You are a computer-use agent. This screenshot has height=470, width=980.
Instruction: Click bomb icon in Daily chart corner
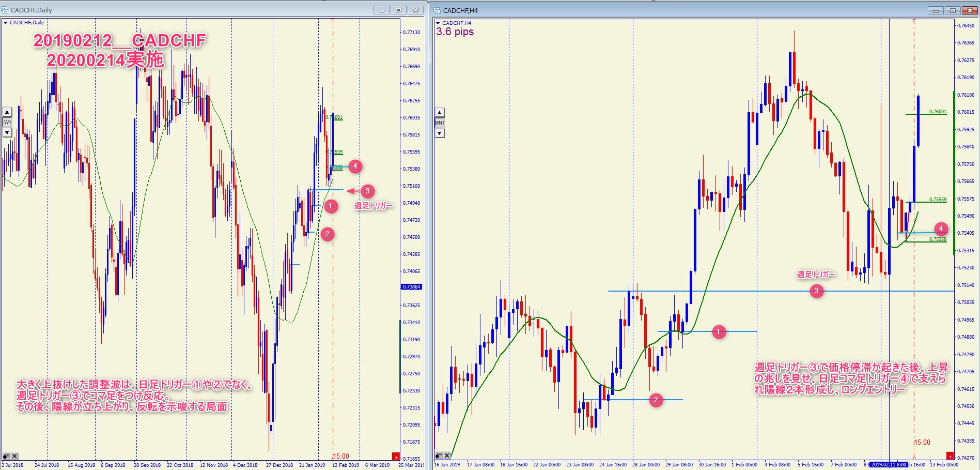pyautogui.click(x=6, y=456)
